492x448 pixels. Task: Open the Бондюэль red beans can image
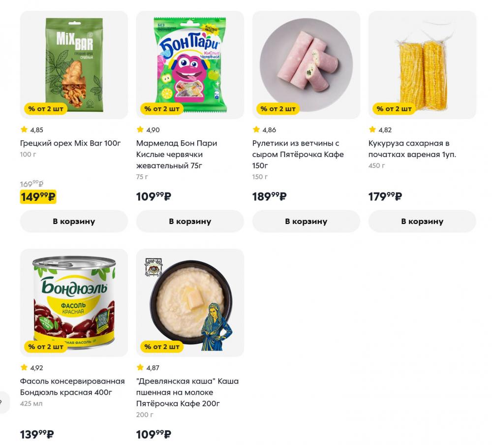pos(74,300)
